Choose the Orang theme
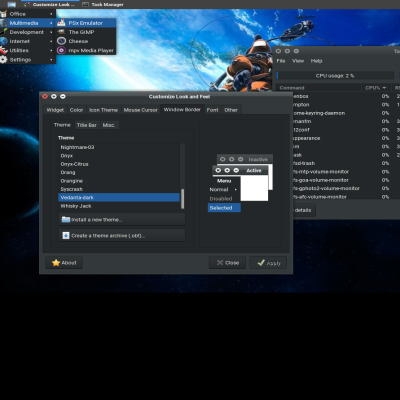 (119, 172)
